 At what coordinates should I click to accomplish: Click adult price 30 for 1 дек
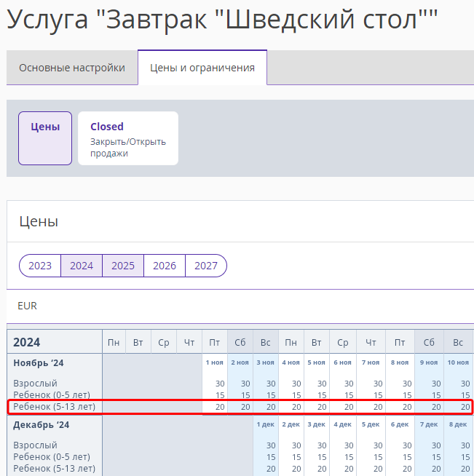pyautogui.click(x=271, y=445)
